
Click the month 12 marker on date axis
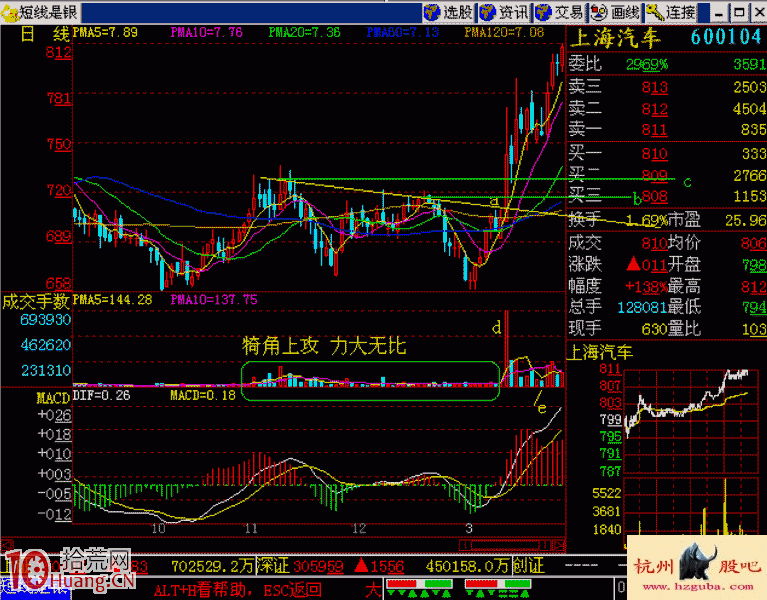point(359,529)
